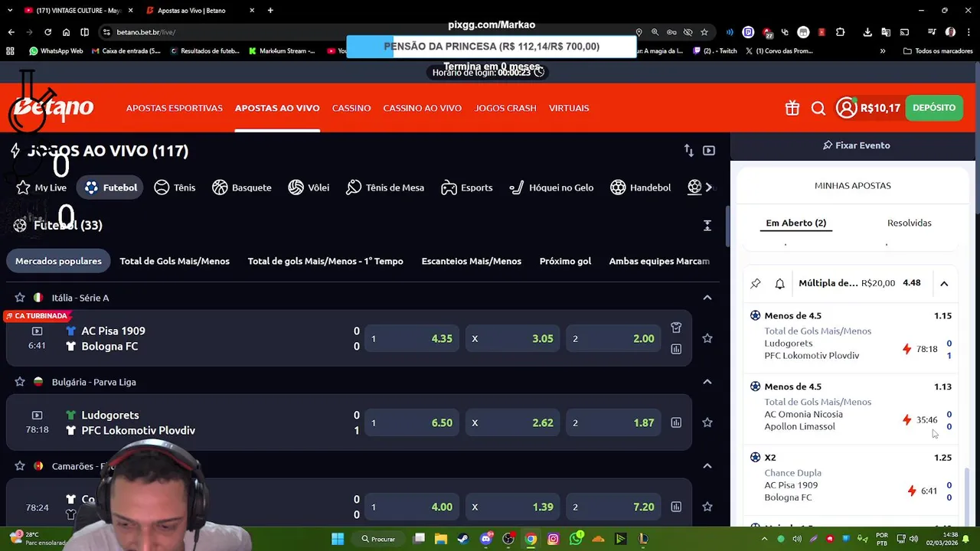Collapse the Camarões league section
The width and height of the screenshot is (980, 551).
[x=707, y=466]
